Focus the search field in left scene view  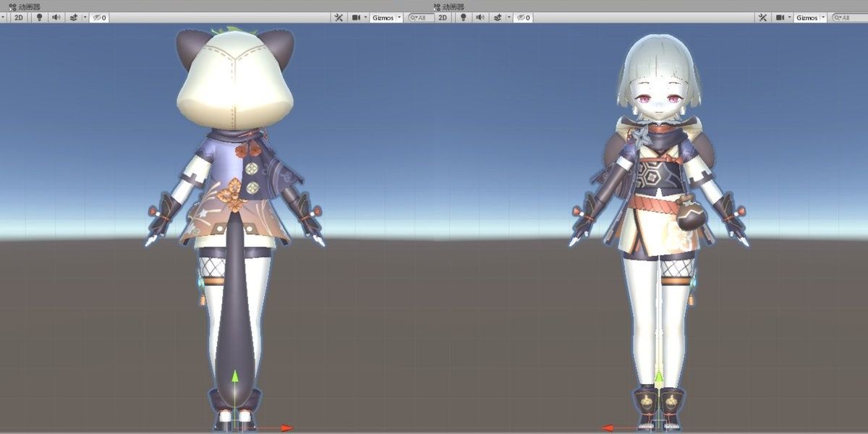coord(420,17)
